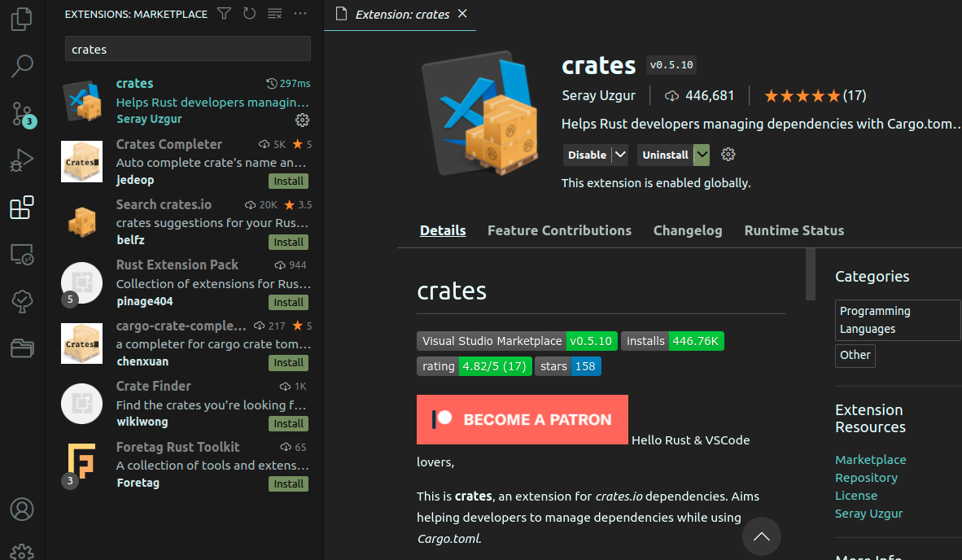Open the License resource link
The height and width of the screenshot is (560, 962).
[x=856, y=495]
